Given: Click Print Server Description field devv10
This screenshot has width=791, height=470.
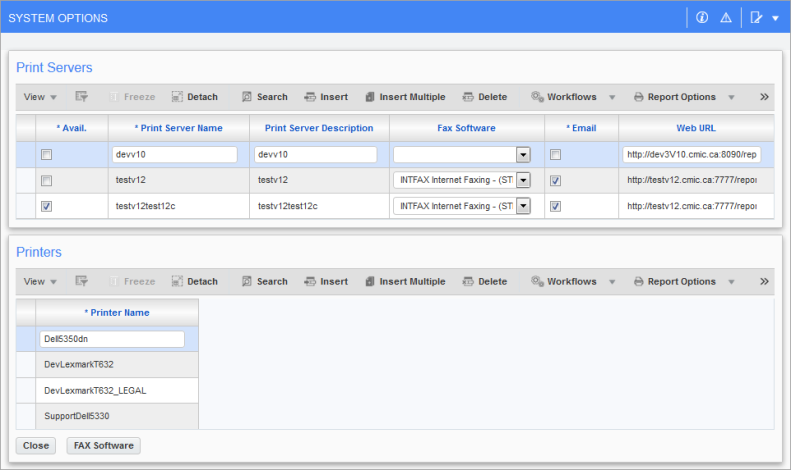Looking at the screenshot, I should point(315,155).
